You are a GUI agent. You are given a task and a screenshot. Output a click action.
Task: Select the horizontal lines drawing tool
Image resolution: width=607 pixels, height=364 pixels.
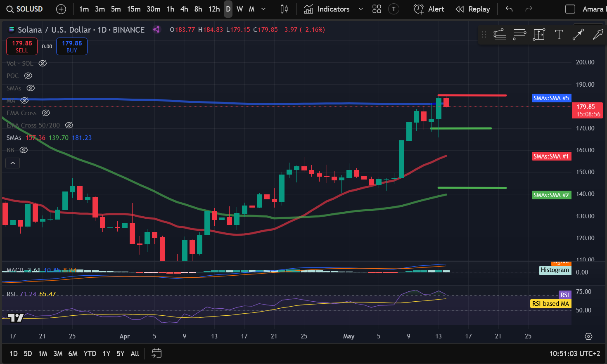coord(519,35)
